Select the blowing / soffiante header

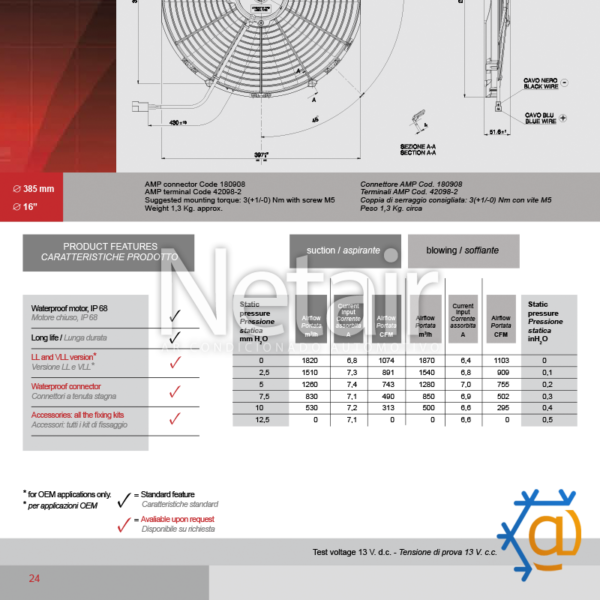point(462,251)
